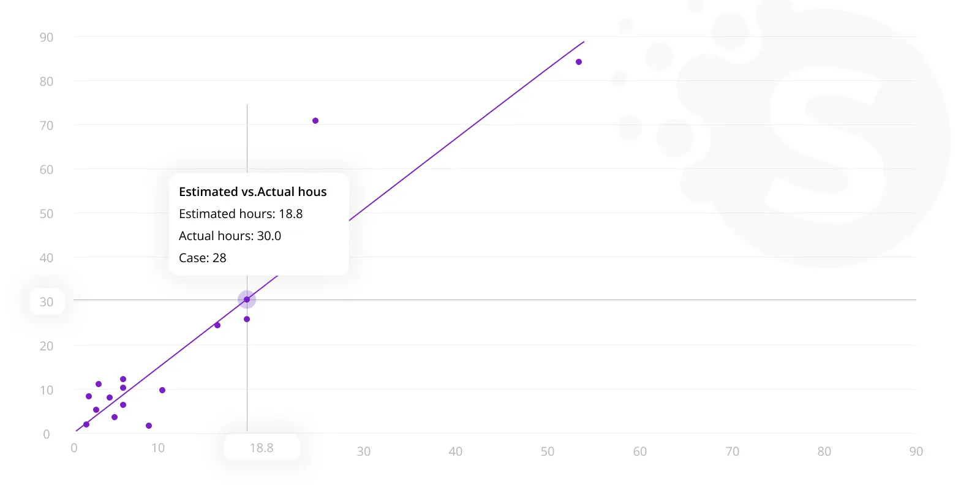The image size is (980, 490).
Task: Click the Actual hours: 30.0 tooltip line
Action: (x=230, y=236)
